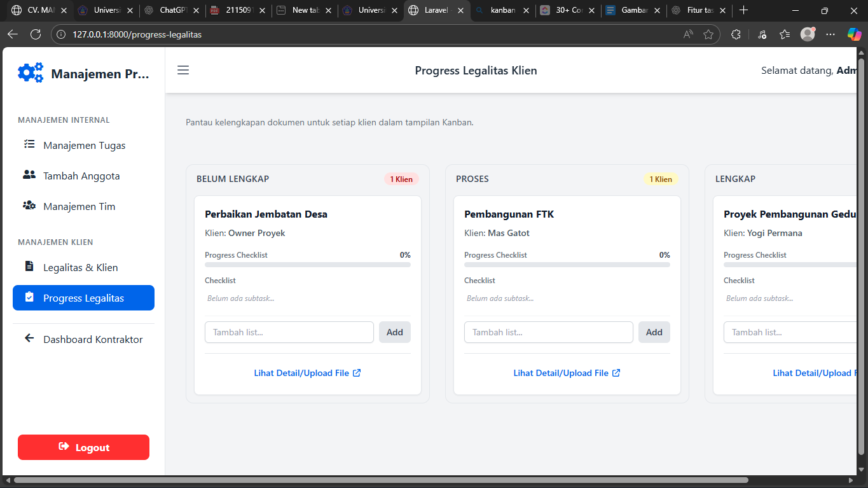Screen dimensions: 868x488
Task: Click the Tambah Anggota people icon
Action: click(29, 175)
